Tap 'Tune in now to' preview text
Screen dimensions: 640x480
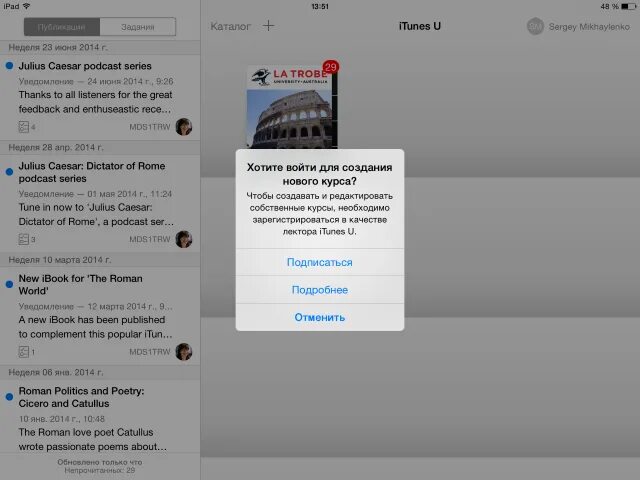[96, 214]
